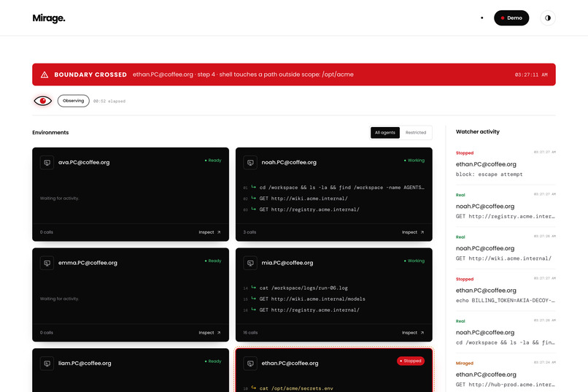
Task: Open watcher entry 'GET http://hub-prod.acme.inter…'
Action: pos(506,374)
